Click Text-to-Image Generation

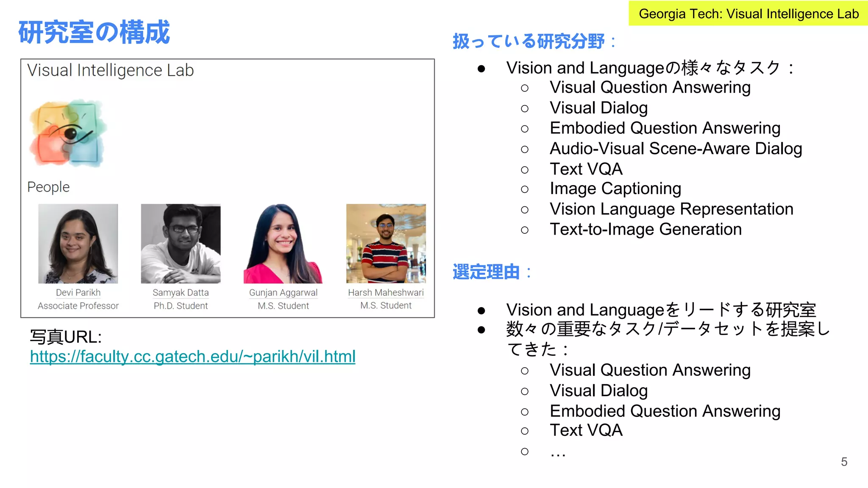point(645,229)
